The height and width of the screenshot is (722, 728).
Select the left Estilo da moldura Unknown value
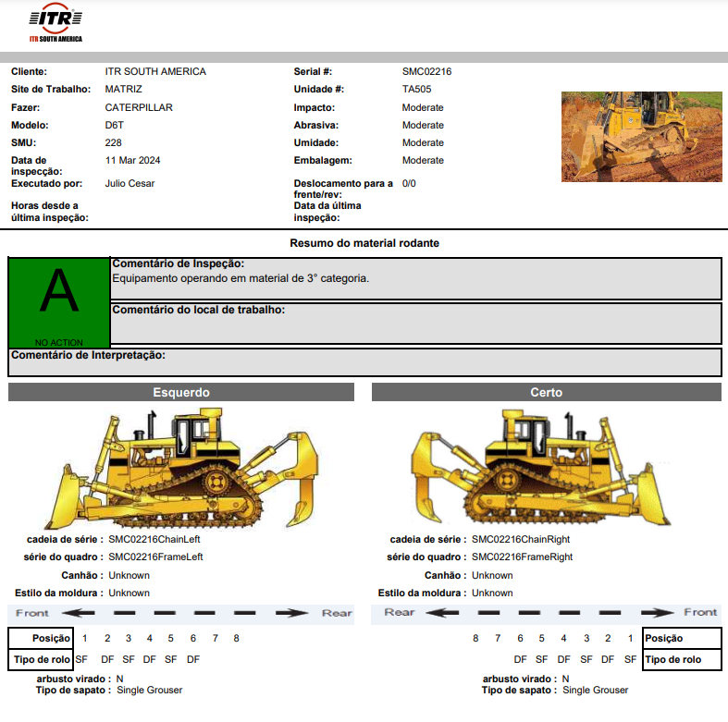(x=130, y=594)
